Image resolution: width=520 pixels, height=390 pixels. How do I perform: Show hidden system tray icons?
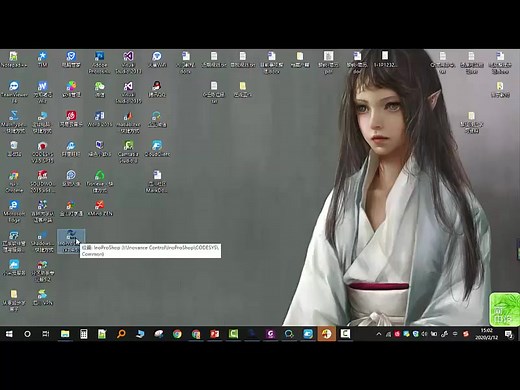click(x=379, y=334)
